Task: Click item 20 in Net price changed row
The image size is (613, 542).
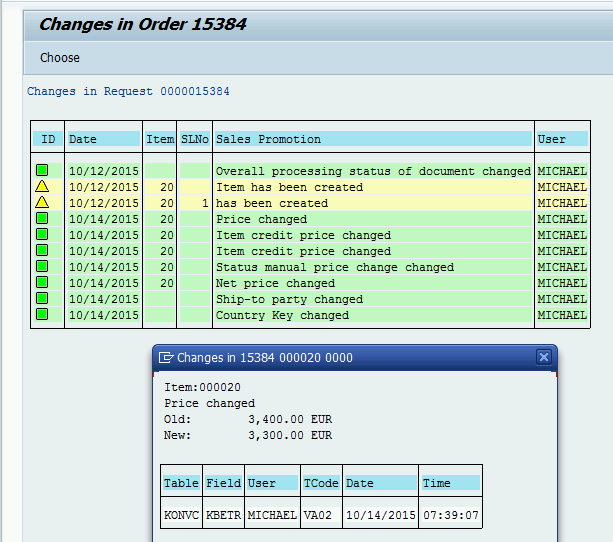Action: click(167, 284)
